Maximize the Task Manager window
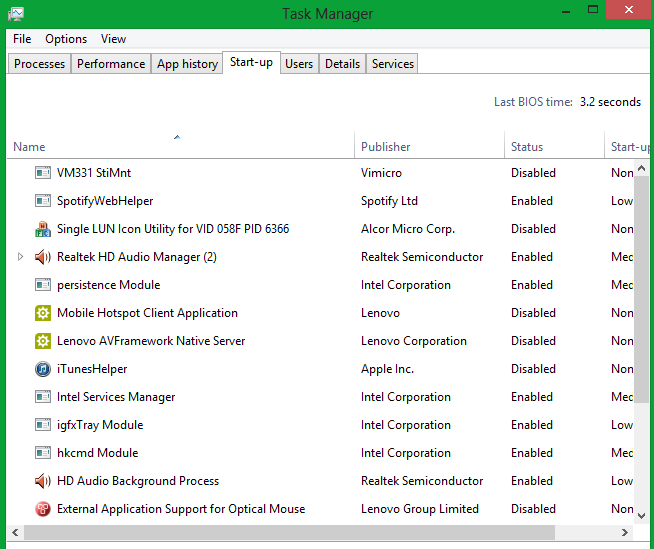The width and height of the screenshot is (654, 549). [593, 9]
